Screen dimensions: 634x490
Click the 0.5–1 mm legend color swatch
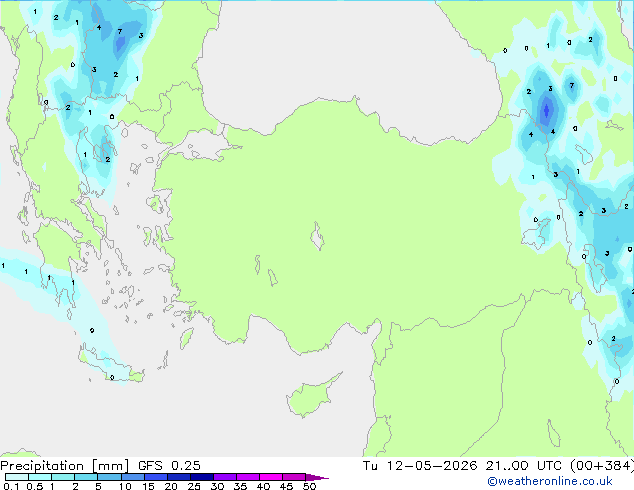(x=40, y=477)
